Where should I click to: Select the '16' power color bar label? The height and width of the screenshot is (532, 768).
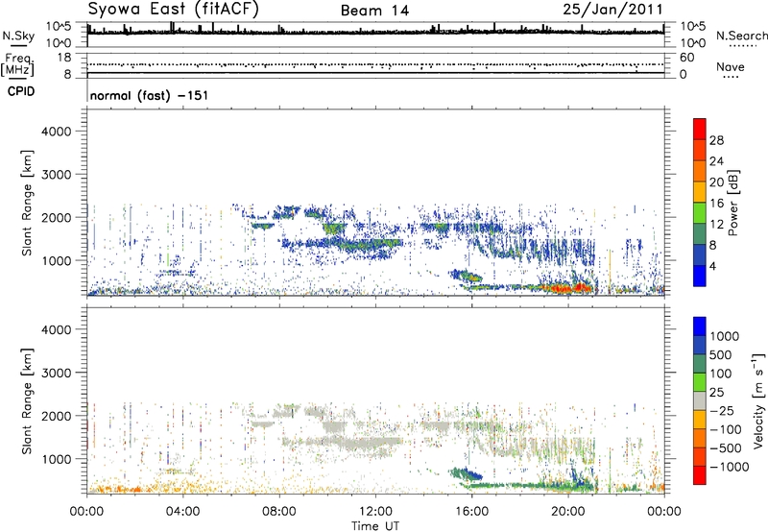716,204
